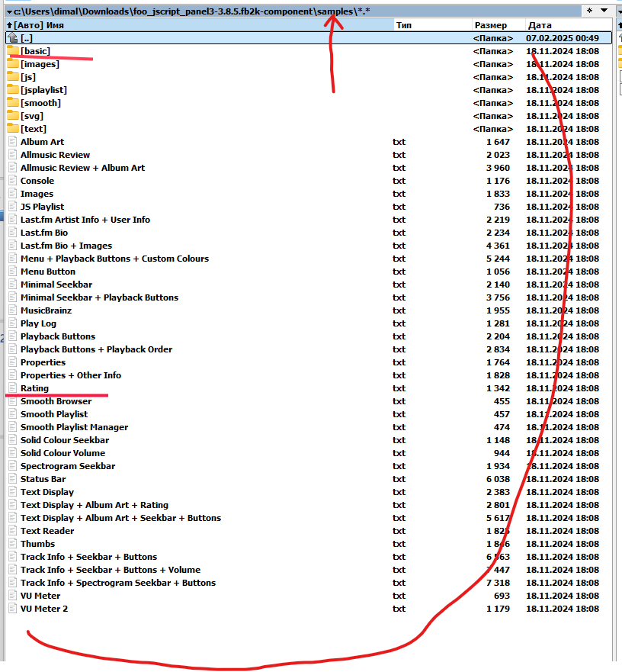Select the VU Meter 2 file icon
The height and width of the screenshot is (672, 622).
click(x=12, y=609)
